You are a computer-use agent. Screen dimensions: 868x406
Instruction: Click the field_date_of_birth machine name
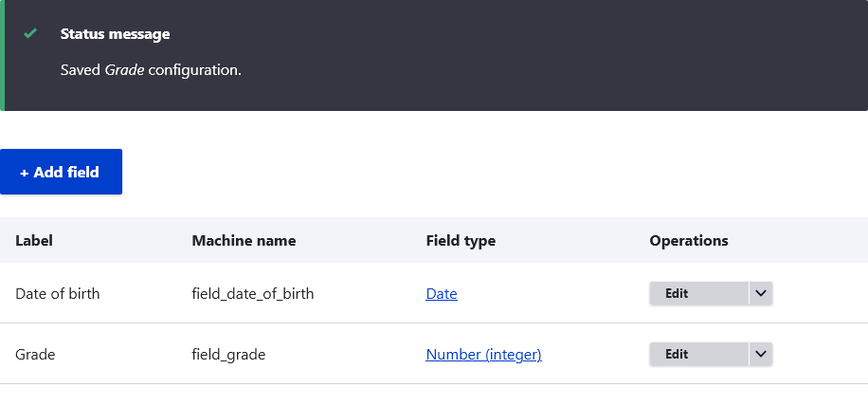point(253,293)
